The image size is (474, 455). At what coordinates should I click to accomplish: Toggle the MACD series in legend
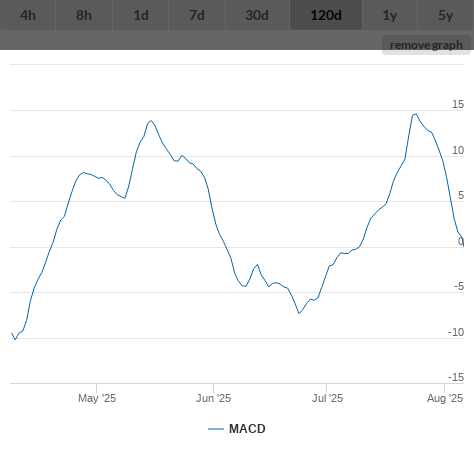pos(237,429)
